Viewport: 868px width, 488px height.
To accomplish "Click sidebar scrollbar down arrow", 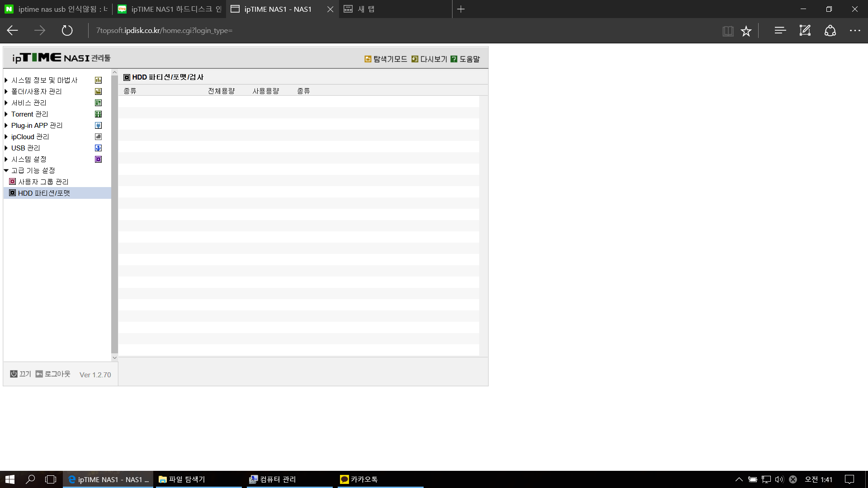I will (114, 357).
